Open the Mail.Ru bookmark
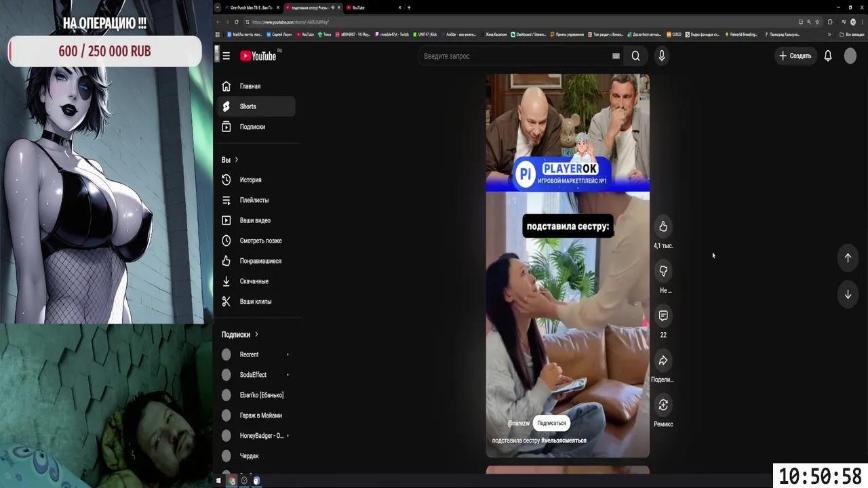This screenshot has width=868, height=488. (245, 34)
